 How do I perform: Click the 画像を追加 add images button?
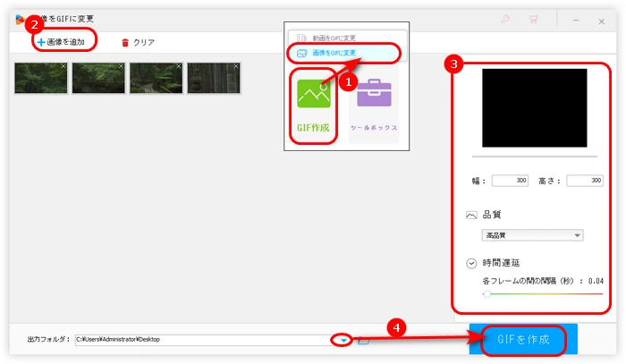(x=61, y=42)
